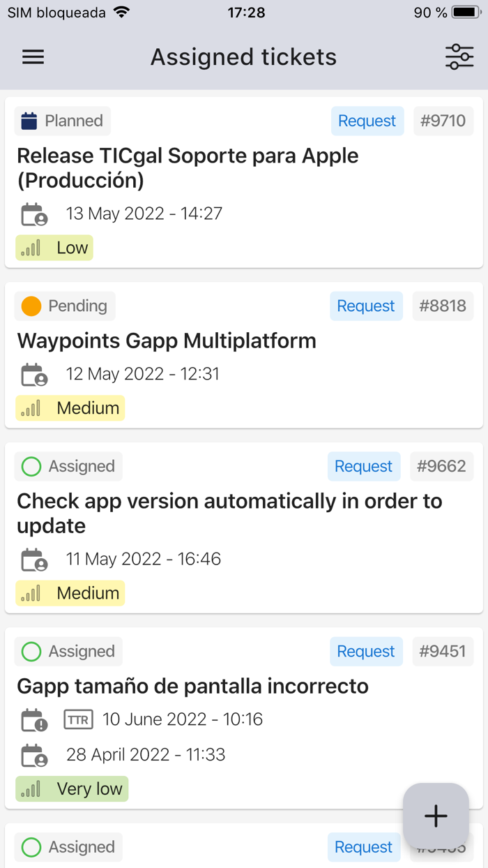Click the Very low priority badge
The height and width of the screenshot is (868, 488).
[72, 788]
